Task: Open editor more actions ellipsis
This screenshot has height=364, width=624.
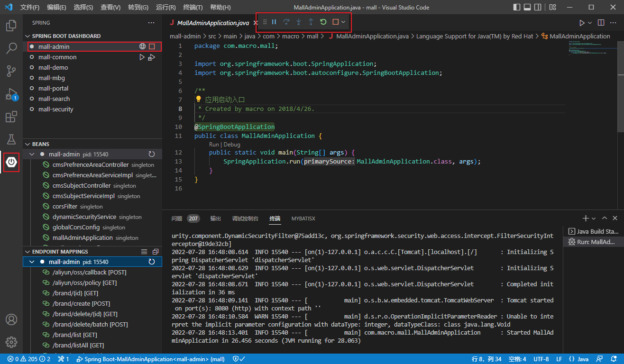Action: (x=614, y=23)
